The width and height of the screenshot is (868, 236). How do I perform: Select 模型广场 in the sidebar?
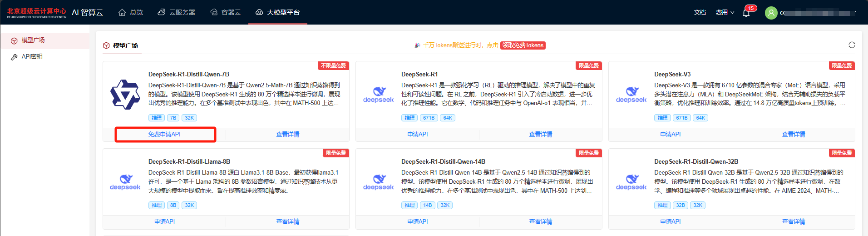click(44, 40)
